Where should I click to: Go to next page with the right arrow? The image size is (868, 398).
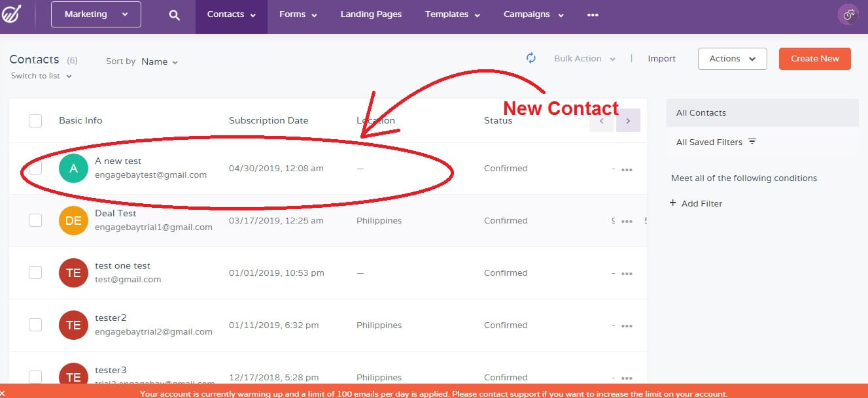[x=628, y=120]
